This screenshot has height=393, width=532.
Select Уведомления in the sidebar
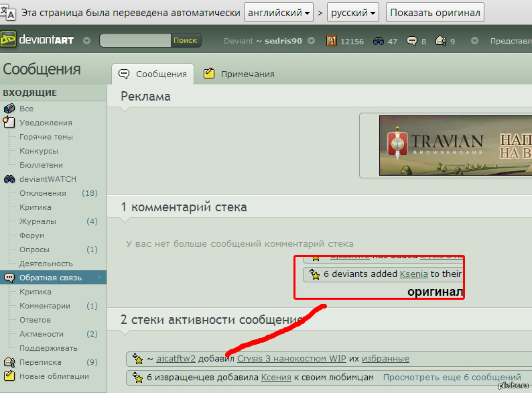46,123
